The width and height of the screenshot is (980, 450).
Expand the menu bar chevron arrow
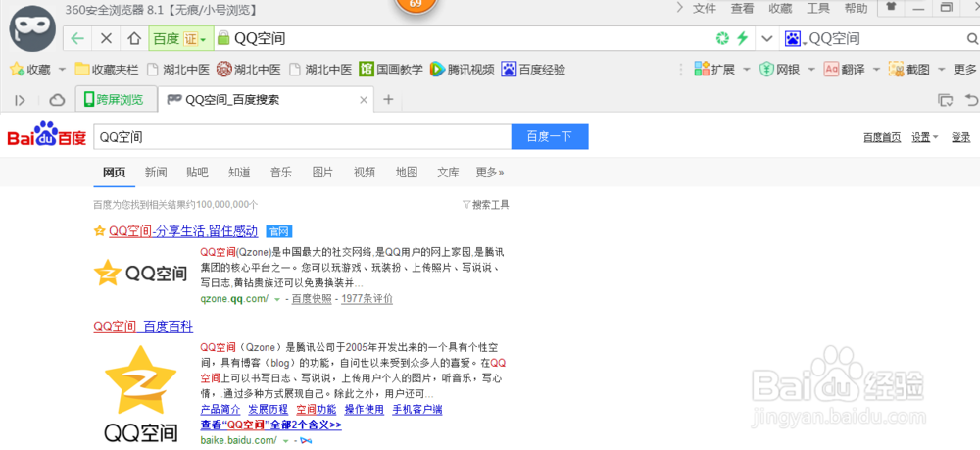coord(681,8)
